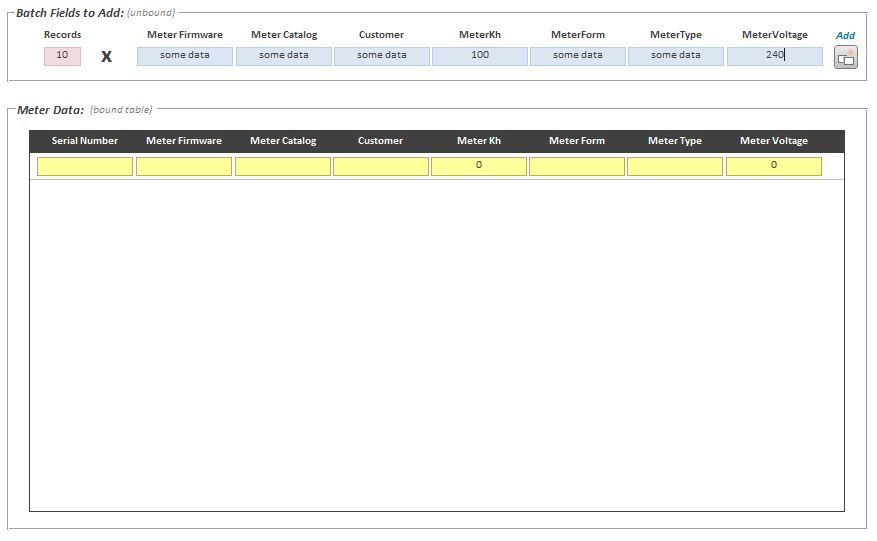The image size is (877, 541).
Task: Click the MeterVoltage field showing 240
Action: [775, 56]
